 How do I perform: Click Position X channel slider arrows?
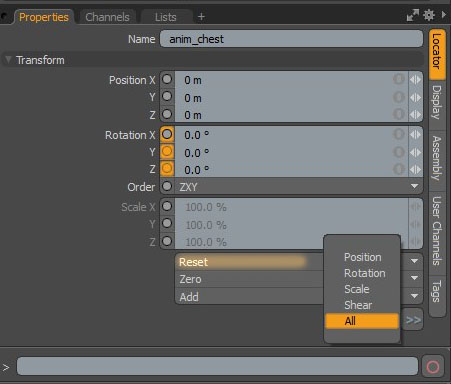click(415, 80)
